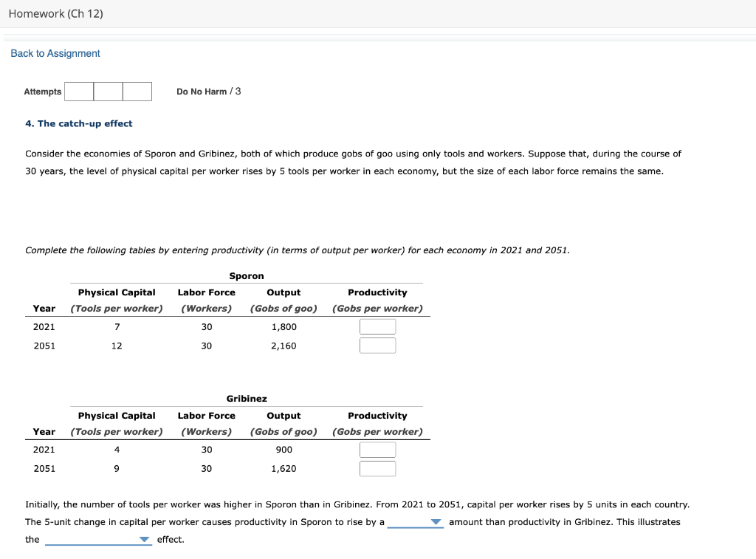Click the Gribinez table title

click(x=246, y=398)
